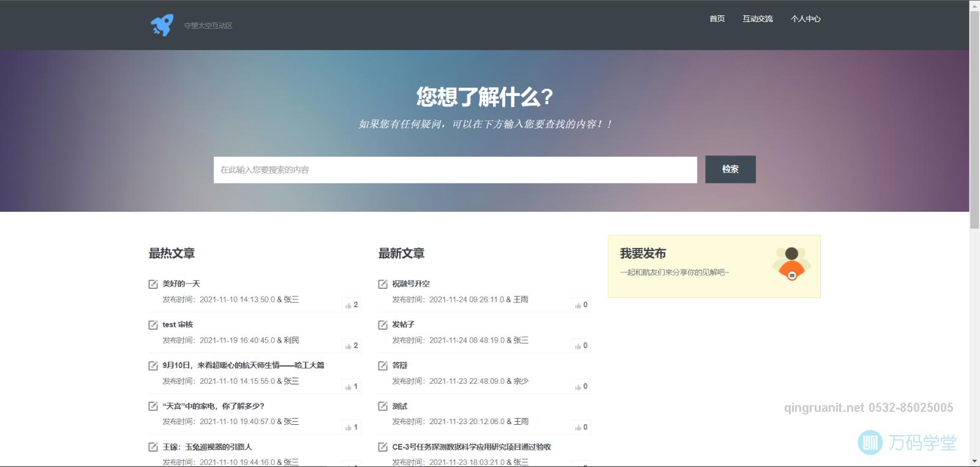Click edit icon beside 9月10日 article
Viewport: 980px width, 467px height.
(153, 365)
